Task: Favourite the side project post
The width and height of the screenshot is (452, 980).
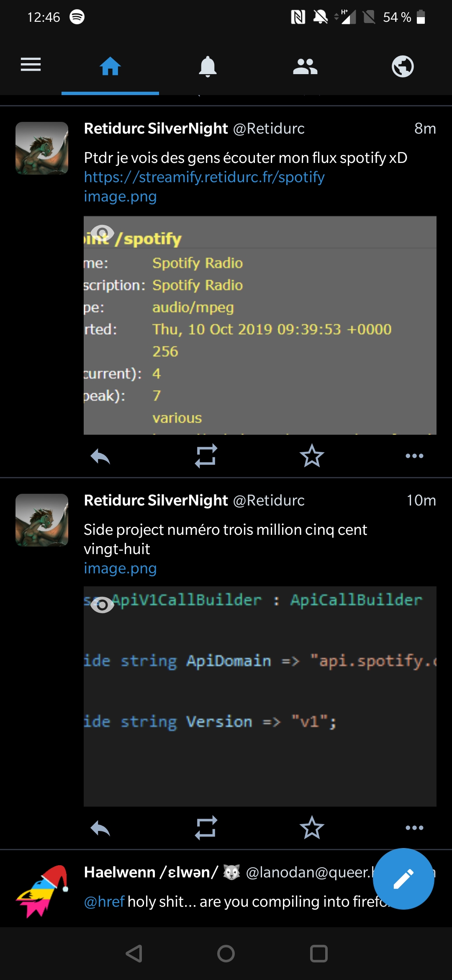Action: coord(312,828)
